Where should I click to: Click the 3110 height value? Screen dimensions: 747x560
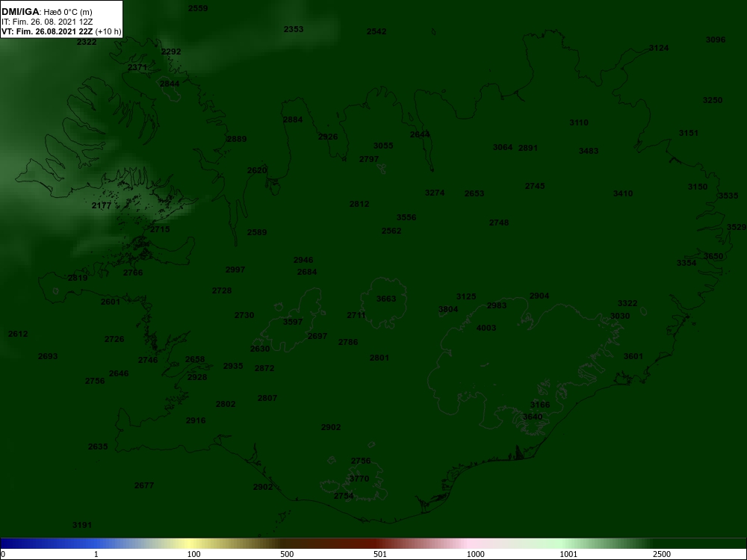point(580,122)
